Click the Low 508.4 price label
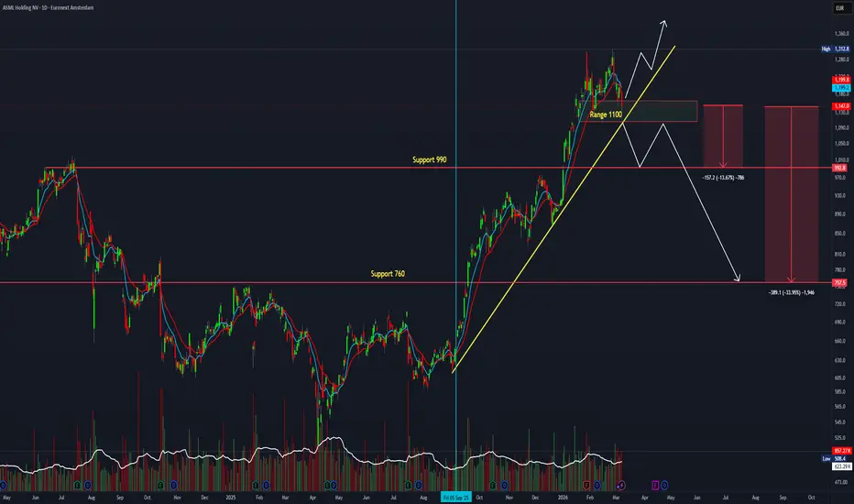 (x=835, y=459)
